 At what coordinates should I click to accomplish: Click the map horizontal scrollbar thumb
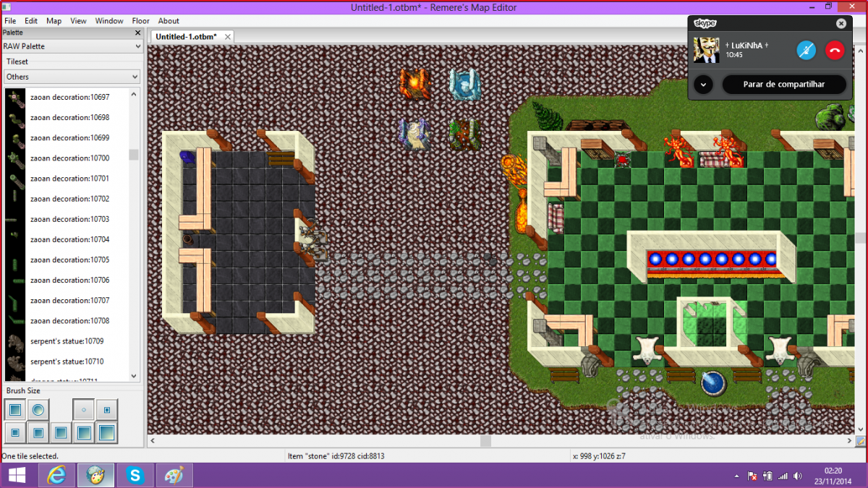(x=485, y=440)
